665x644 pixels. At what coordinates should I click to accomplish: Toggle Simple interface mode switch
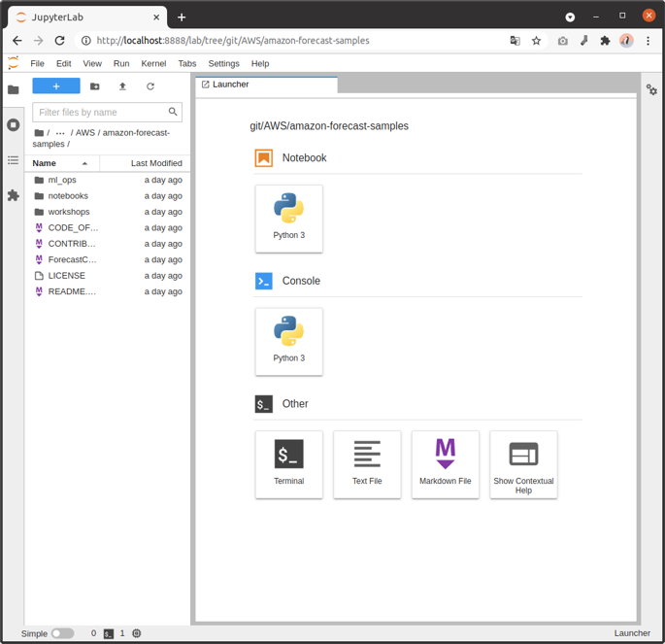[62, 633]
